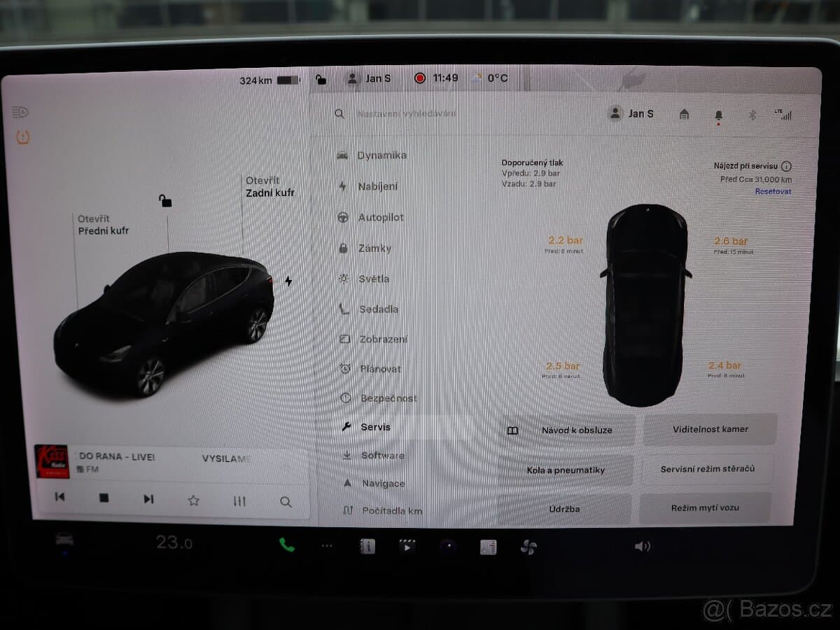This screenshot has height=630, width=840.
Task: Open the Nabíjení charging menu
Action: click(x=368, y=186)
